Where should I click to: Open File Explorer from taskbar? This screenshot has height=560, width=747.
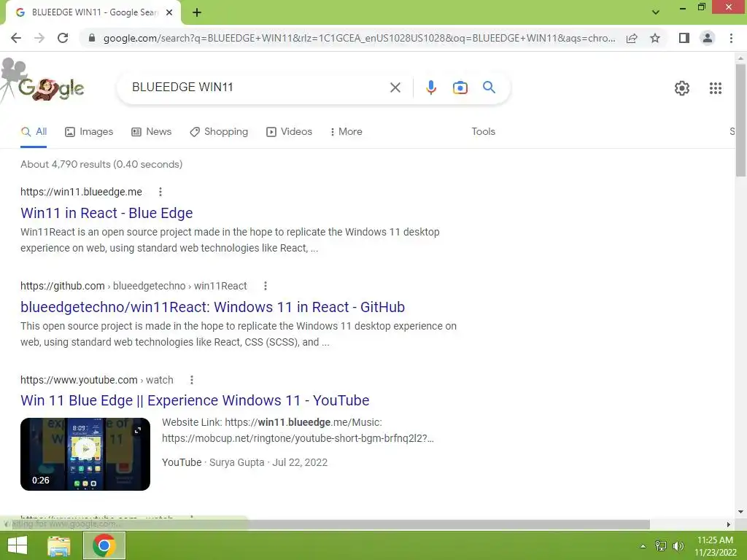tap(58, 545)
